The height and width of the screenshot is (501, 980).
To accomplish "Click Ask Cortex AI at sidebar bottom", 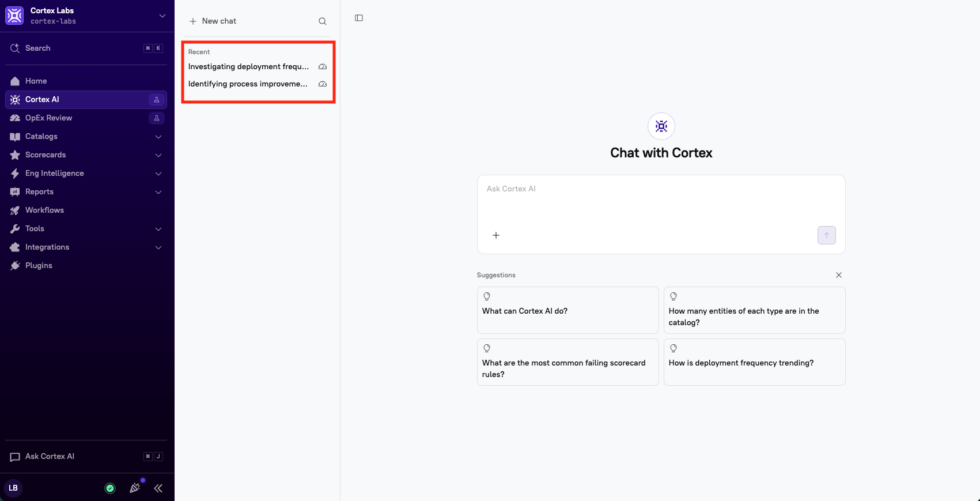I will pos(86,457).
